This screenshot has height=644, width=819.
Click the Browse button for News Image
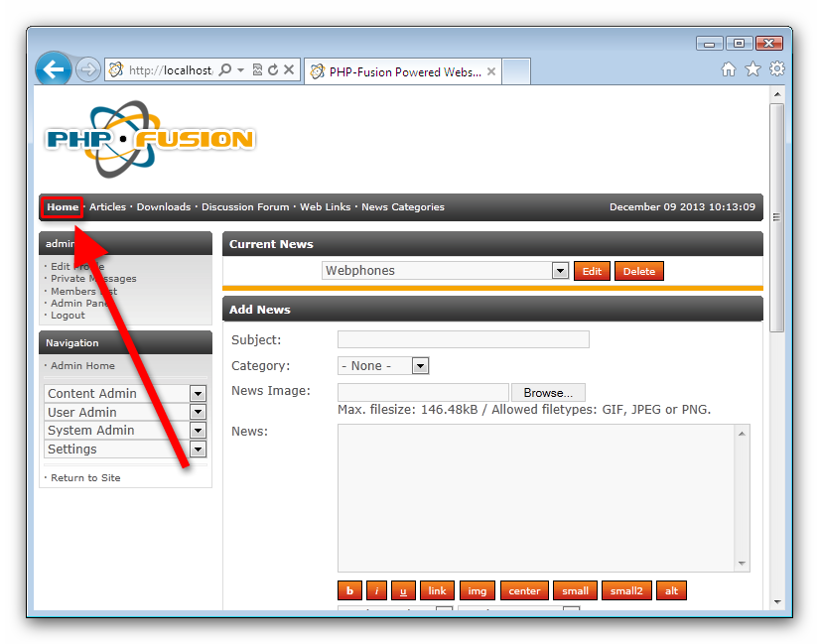[548, 393]
